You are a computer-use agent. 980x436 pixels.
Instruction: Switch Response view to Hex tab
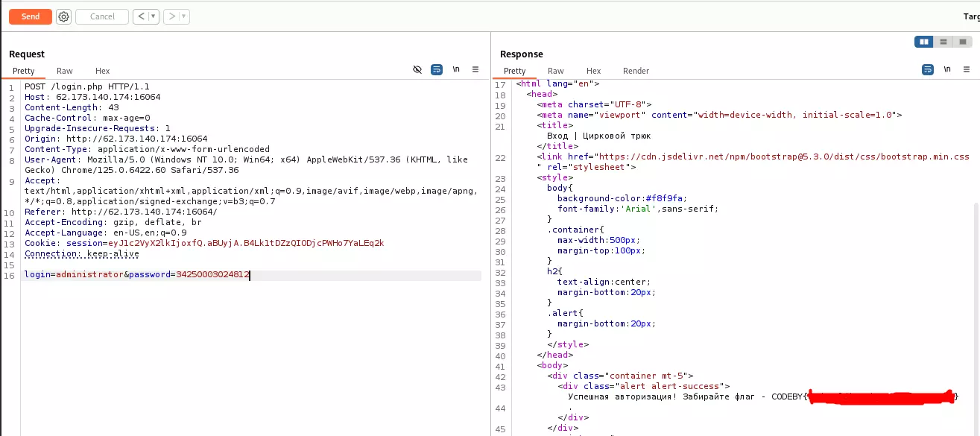(x=594, y=71)
